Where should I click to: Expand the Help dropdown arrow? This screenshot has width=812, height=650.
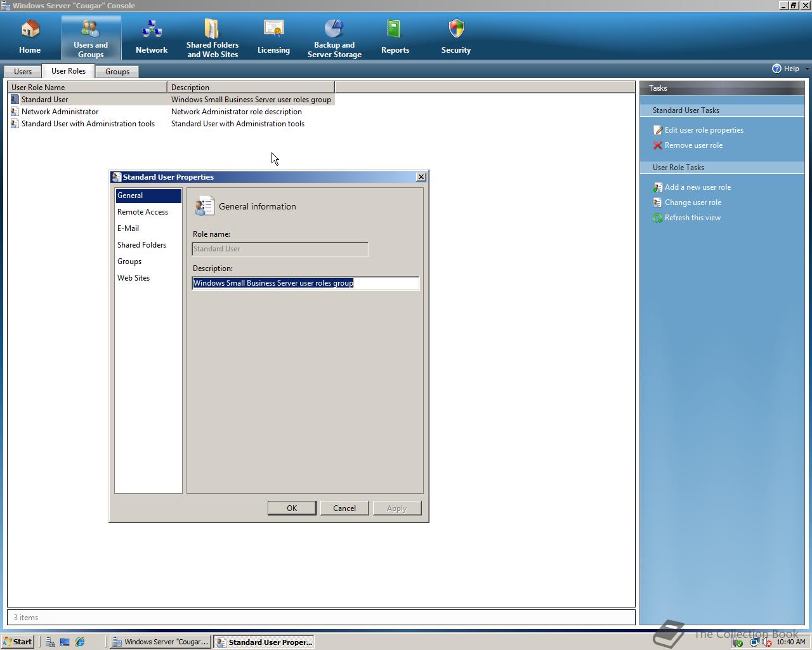coord(807,69)
